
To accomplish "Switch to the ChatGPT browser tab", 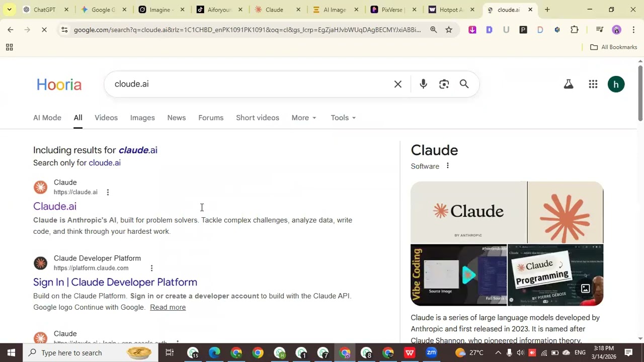I will pos(46,10).
